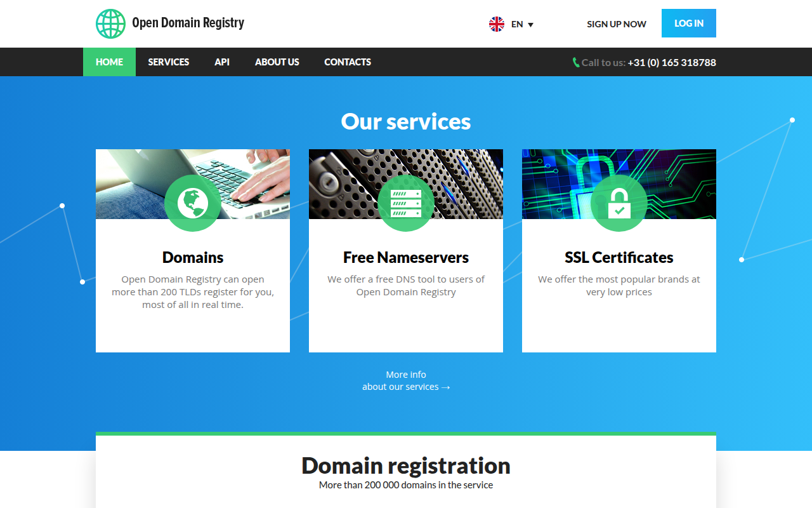Click the 'We offer a free DNS tool' text
Viewport: 812px width, 508px height.
tap(406, 286)
